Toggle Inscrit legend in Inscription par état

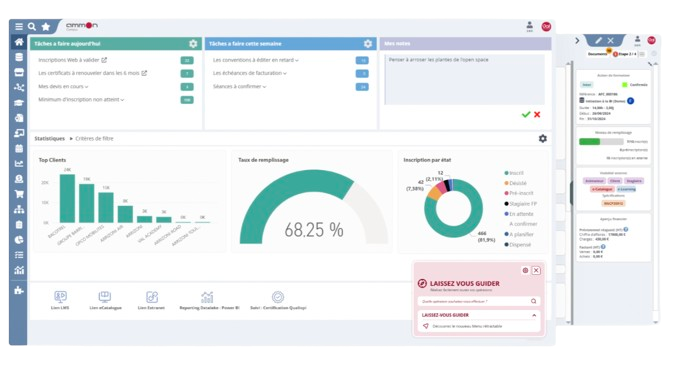point(514,173)
